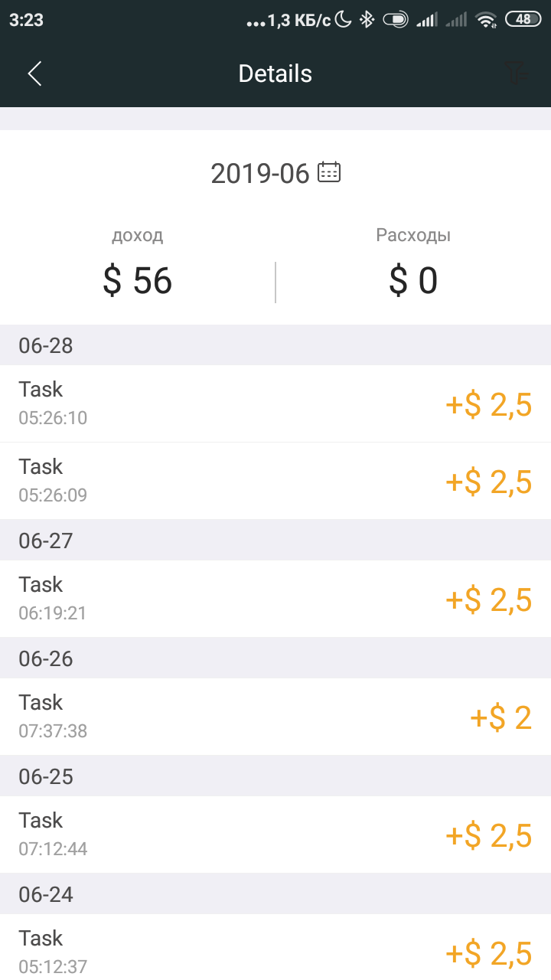Tap the Bluetooth status icon
The height and width of the screenshot is (980, 551).
point(367,21)
